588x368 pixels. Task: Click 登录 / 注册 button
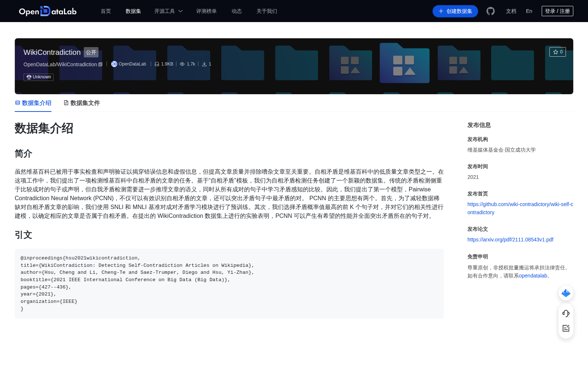tap(557, 11)
